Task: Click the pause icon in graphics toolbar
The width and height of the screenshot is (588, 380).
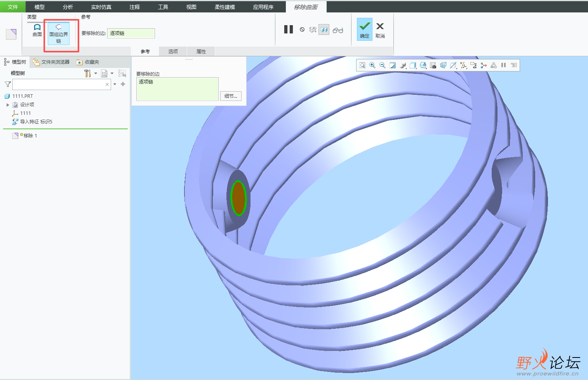Action: pos(504,65)
